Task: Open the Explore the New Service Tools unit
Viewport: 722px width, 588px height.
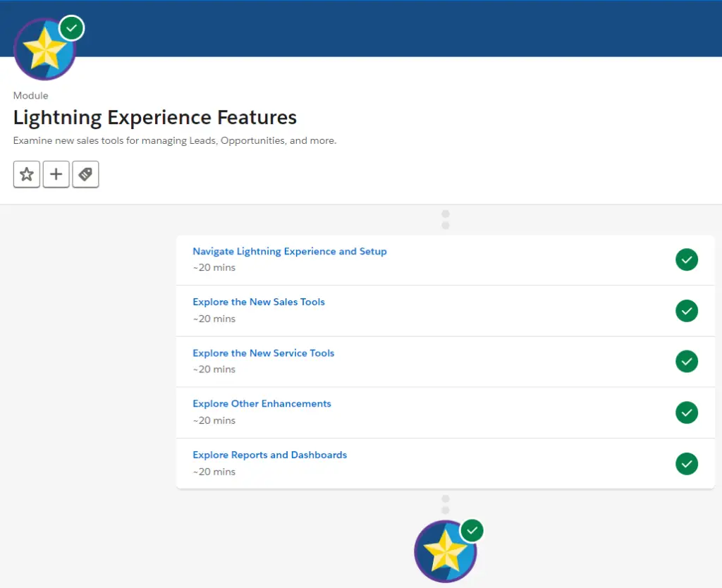Action: (x=263, y=353)
